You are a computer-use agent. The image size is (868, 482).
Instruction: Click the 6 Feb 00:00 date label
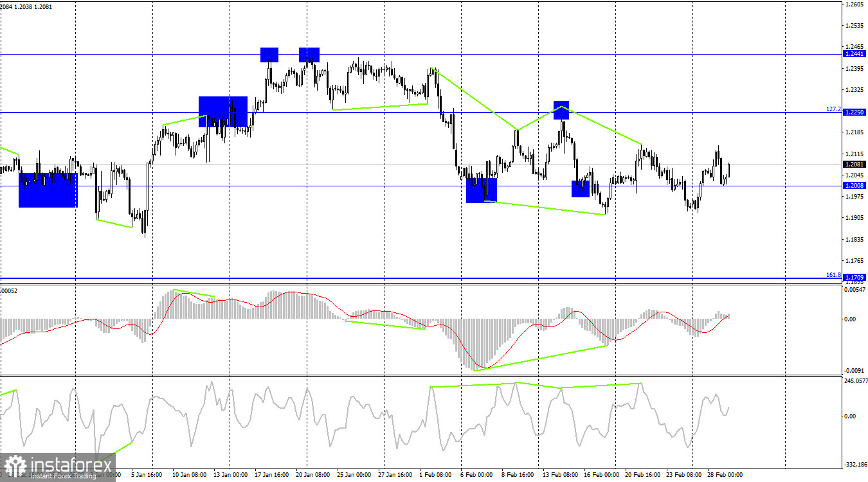(476, 475)
